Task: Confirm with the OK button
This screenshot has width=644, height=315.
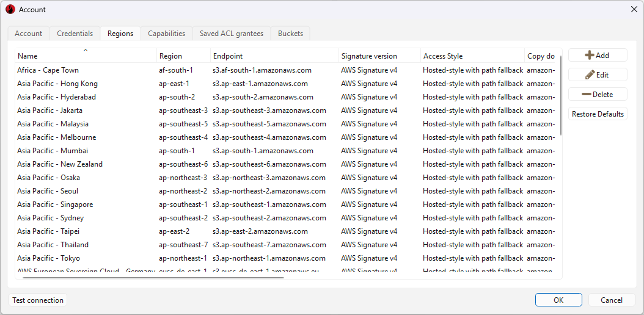Action: coord(558,300)
